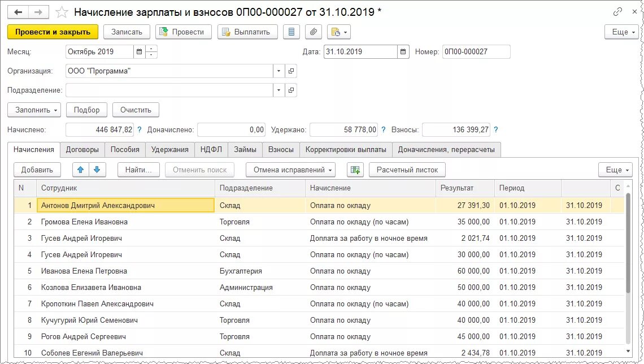Click the Администрация department cell
Screen dimensions: 644x364
point(260,288)
